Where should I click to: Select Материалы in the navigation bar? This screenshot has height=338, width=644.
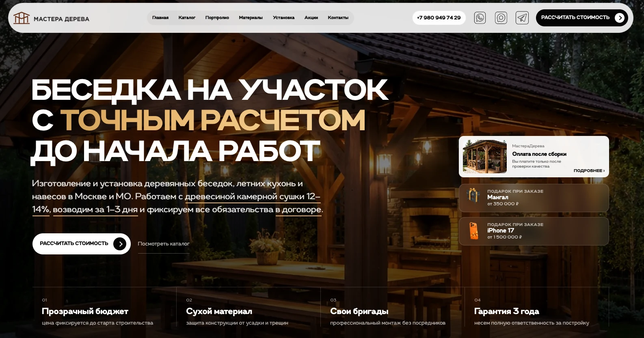coord(251,18)
